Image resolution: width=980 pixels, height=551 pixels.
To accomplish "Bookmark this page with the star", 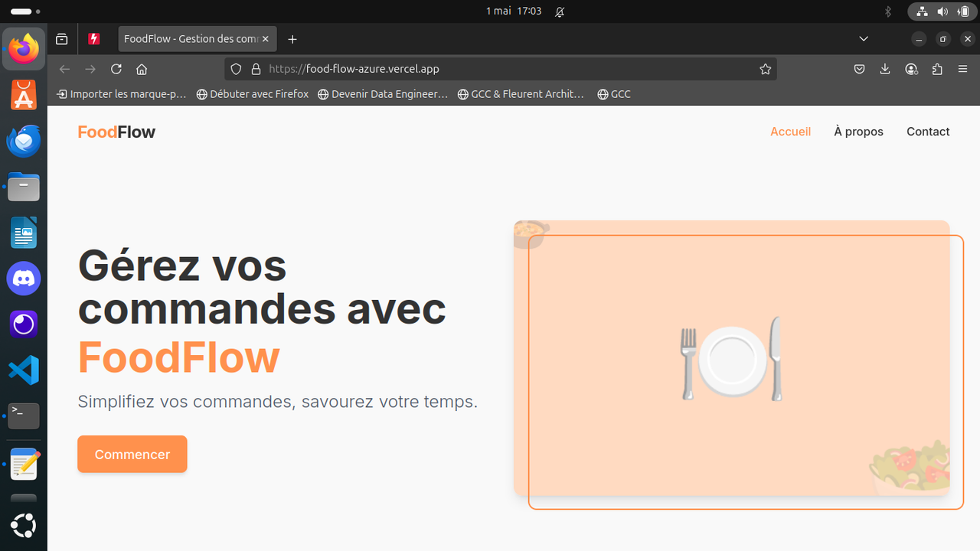I will [x=765, y=69].
